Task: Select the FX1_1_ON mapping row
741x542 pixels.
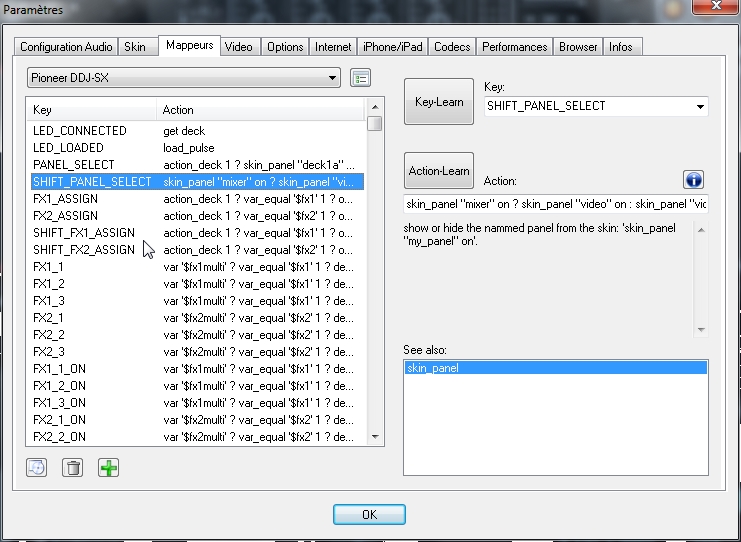Action: click(x=197, y=369)
